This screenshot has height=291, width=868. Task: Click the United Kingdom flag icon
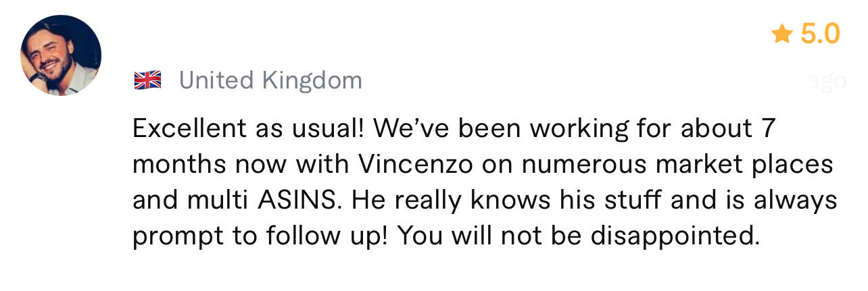(x=147, y=81)
